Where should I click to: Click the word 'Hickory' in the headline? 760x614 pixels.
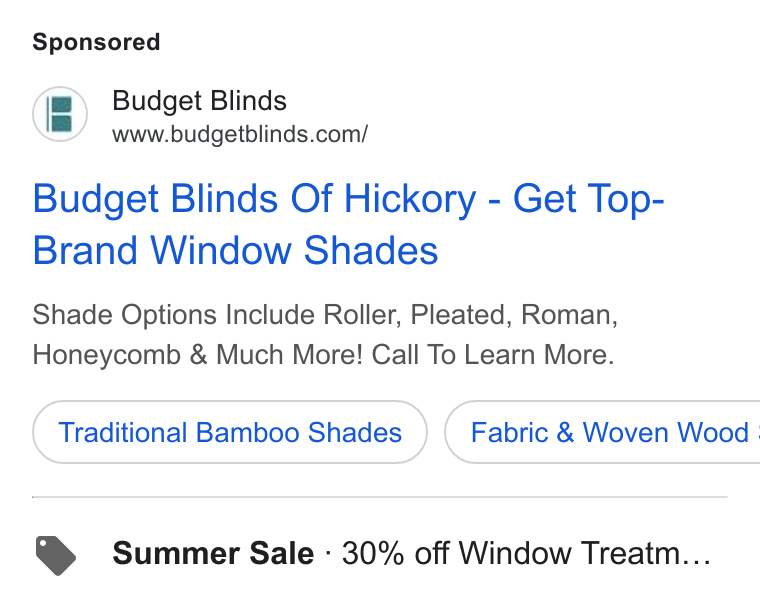pyautogui.click(x=410, y=199)
